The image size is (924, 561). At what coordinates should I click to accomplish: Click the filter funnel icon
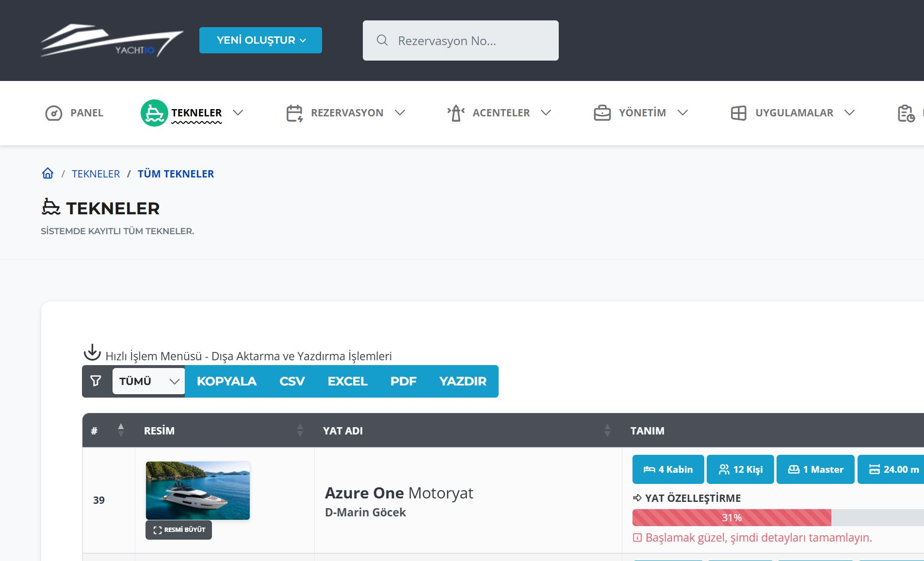(x=96, y=381)
